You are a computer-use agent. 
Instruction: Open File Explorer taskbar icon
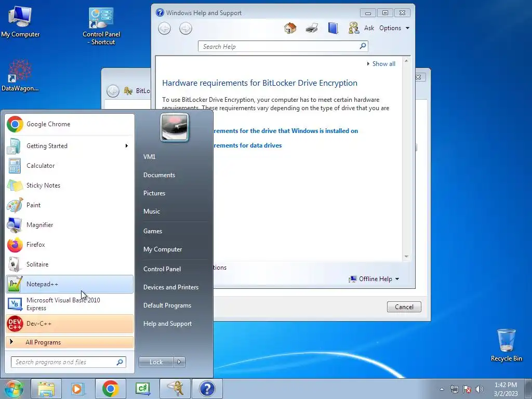(46, 389)
